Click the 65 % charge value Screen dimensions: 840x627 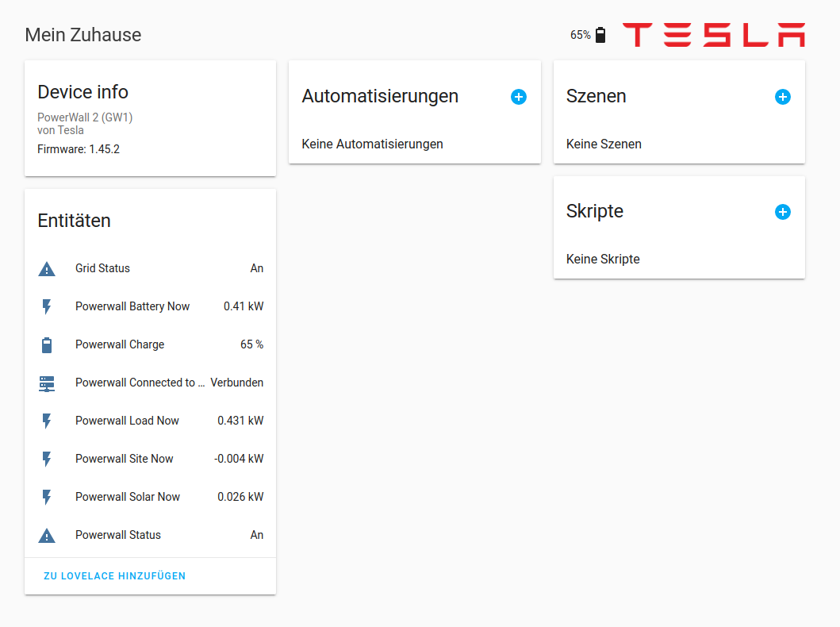click(x=251, y=344)
